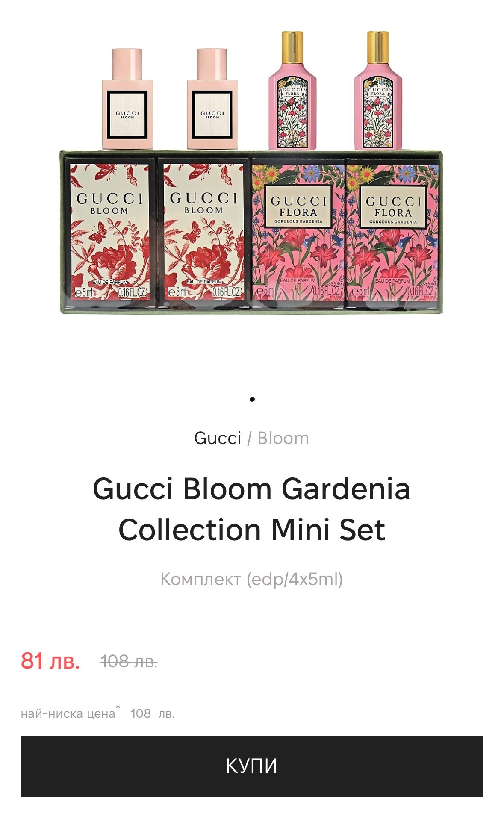The image size is (504, 819).
Task: Click the най-ниска цена label
Action: (x=68, y=713)
